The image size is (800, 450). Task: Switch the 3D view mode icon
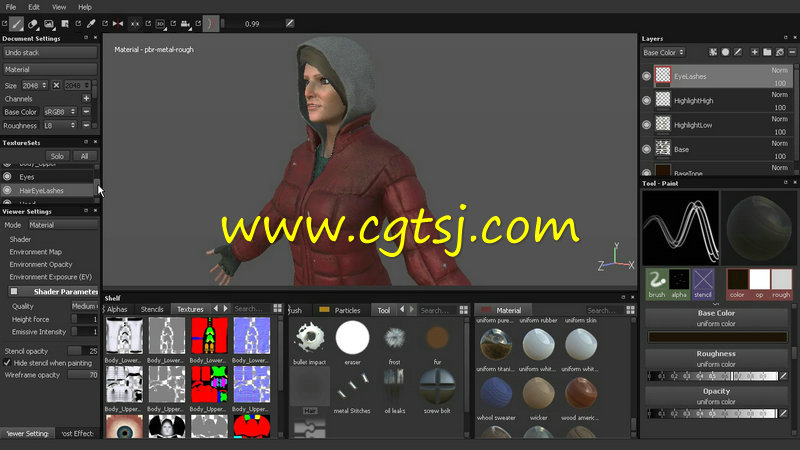click(x=160, y=23)
